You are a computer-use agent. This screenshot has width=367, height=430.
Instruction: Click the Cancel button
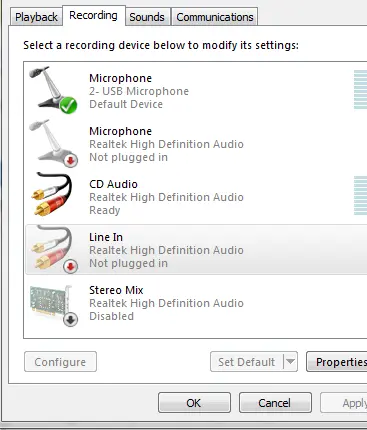[x=275, y=403]
